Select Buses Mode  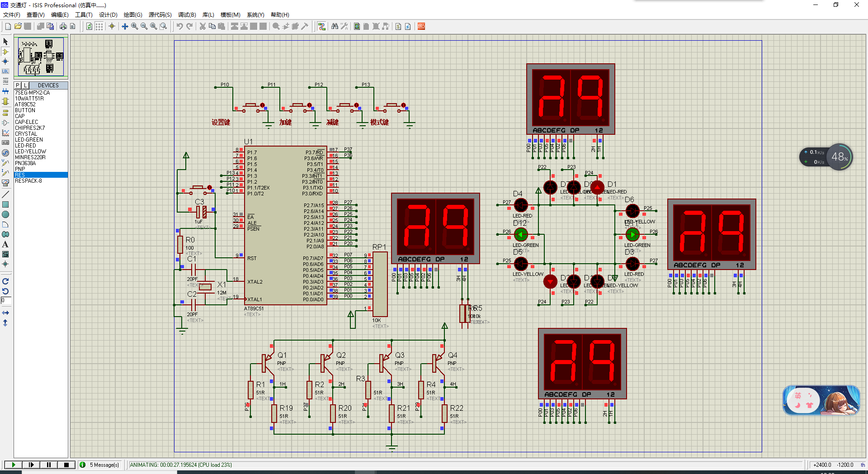point(5,91)
